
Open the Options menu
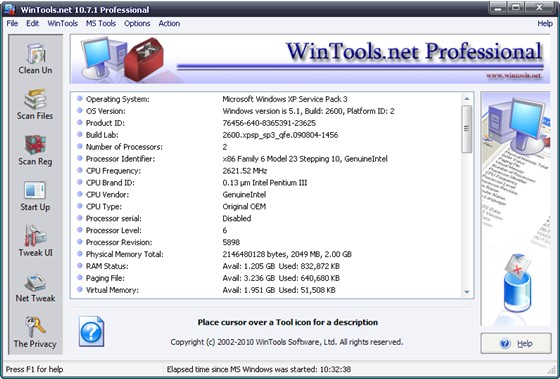point(137,24)
